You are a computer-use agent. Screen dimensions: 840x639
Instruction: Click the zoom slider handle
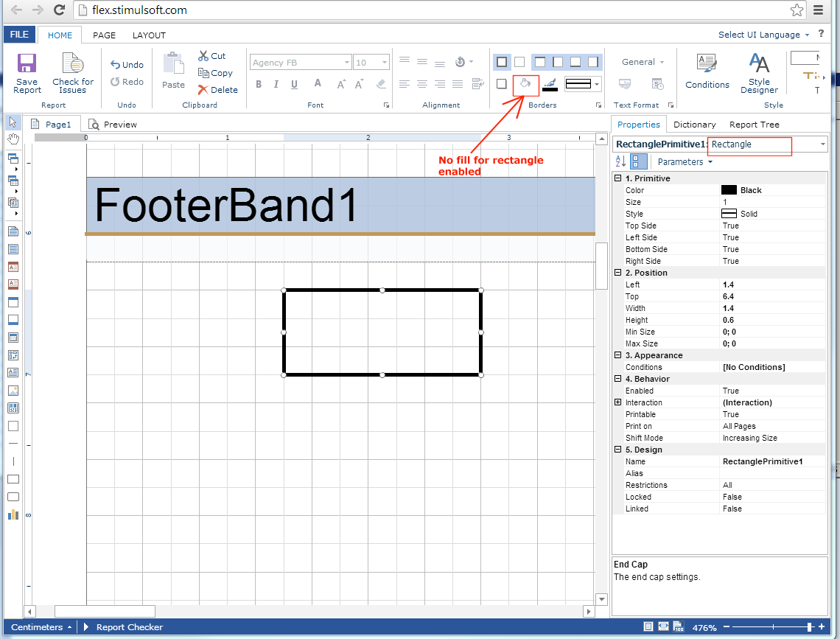click(810, 626)
